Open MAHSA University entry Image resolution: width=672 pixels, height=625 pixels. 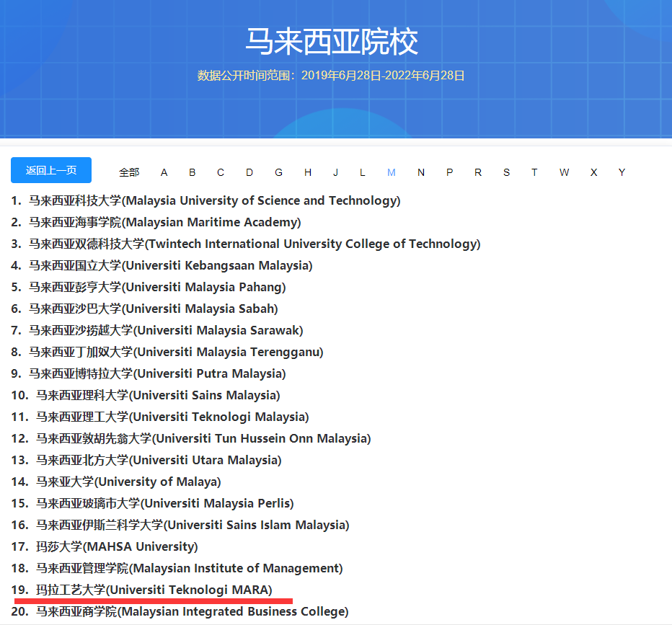117,546
